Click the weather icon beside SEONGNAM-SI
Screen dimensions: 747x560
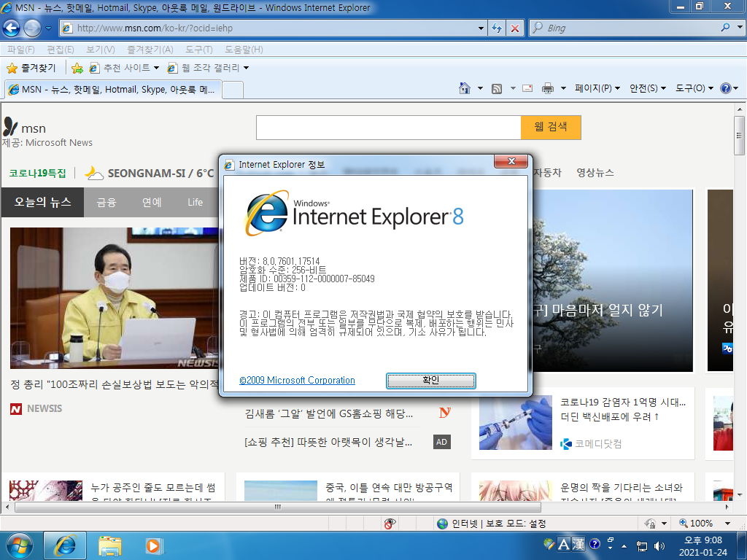pyautogui.click(x=94, y=173)
